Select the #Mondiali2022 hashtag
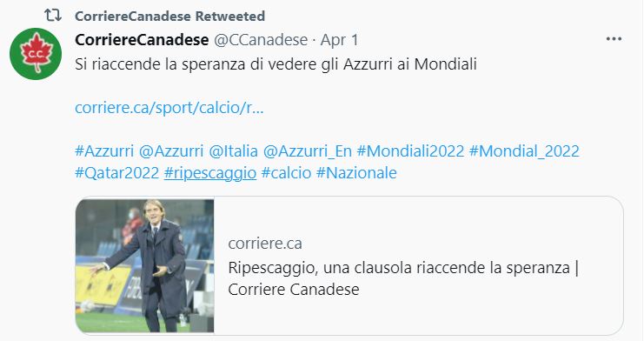 [410, 151]
